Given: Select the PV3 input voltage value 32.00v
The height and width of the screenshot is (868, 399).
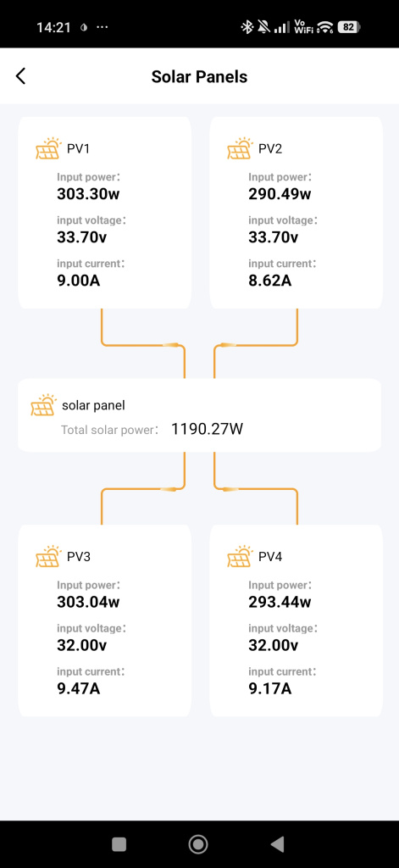Looking at the screenshot, I should click(82, 645).
